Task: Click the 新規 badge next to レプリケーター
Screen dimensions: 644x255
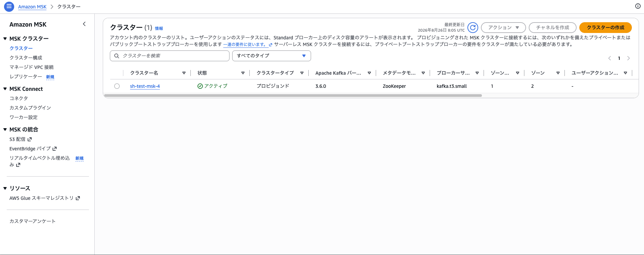Action: click(x=50, y=77)
